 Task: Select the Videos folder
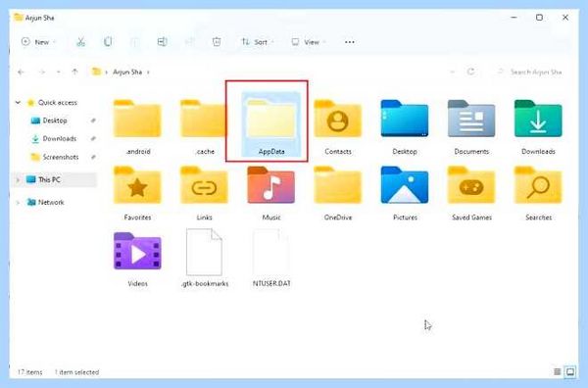coord(137,259)
